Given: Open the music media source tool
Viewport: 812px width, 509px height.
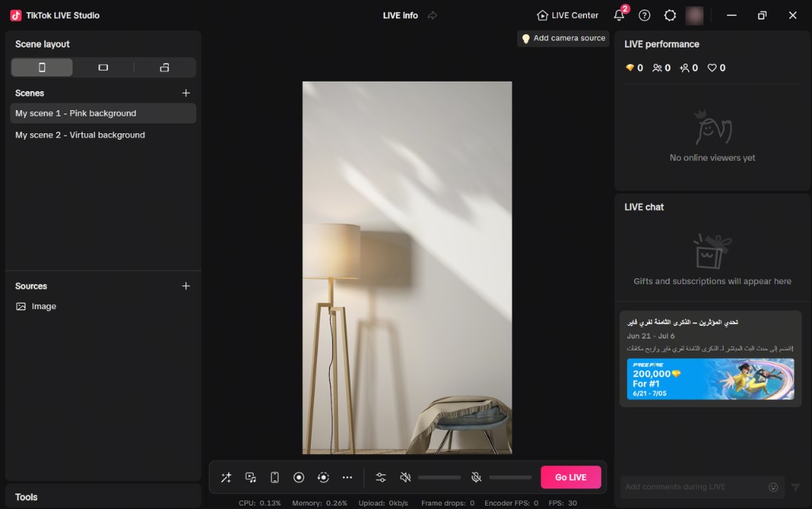Looking at the screenshot, I should click(x=250, y=476).
